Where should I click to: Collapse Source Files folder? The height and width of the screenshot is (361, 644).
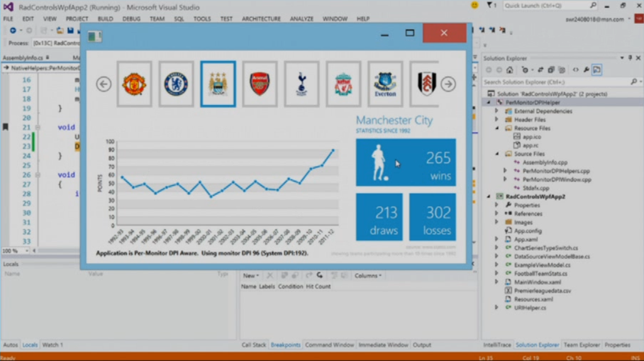tap(497, 153)
